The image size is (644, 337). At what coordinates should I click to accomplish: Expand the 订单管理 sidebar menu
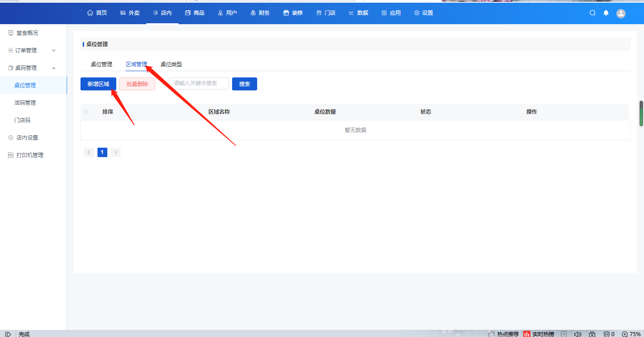pos(32,51)
